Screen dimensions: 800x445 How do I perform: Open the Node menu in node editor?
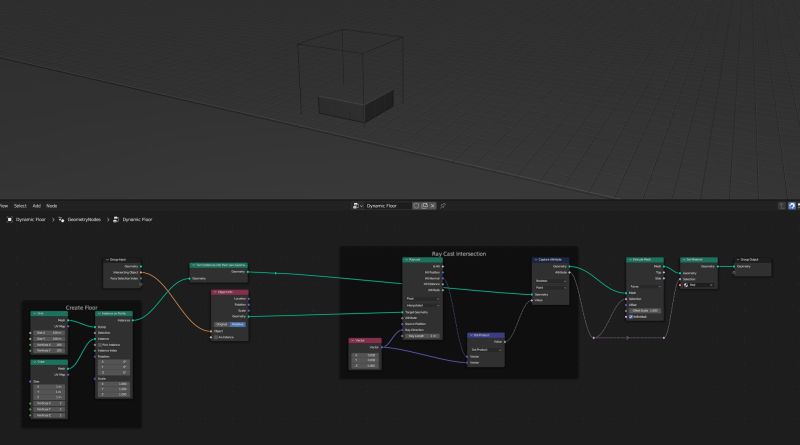click(52, 206)
